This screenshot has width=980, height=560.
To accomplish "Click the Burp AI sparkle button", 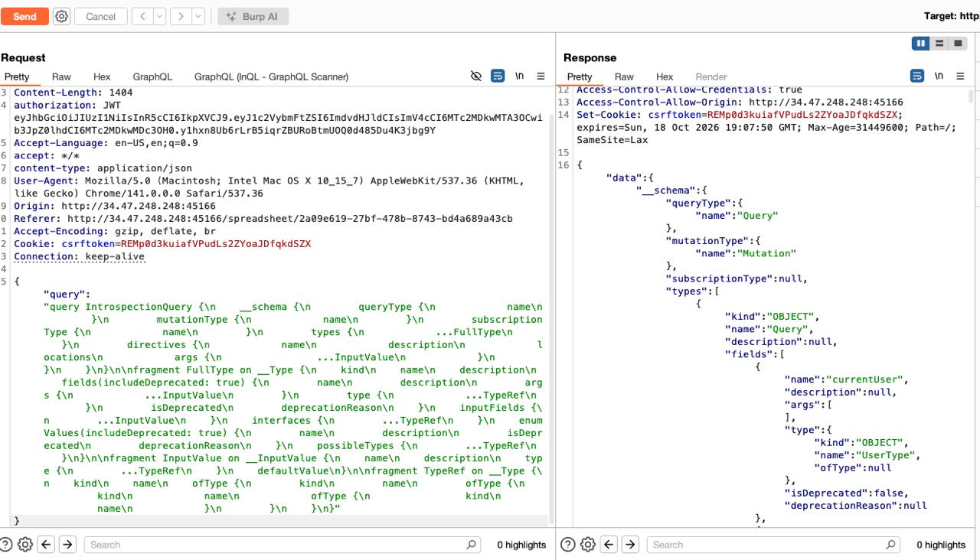I will 253,16.
